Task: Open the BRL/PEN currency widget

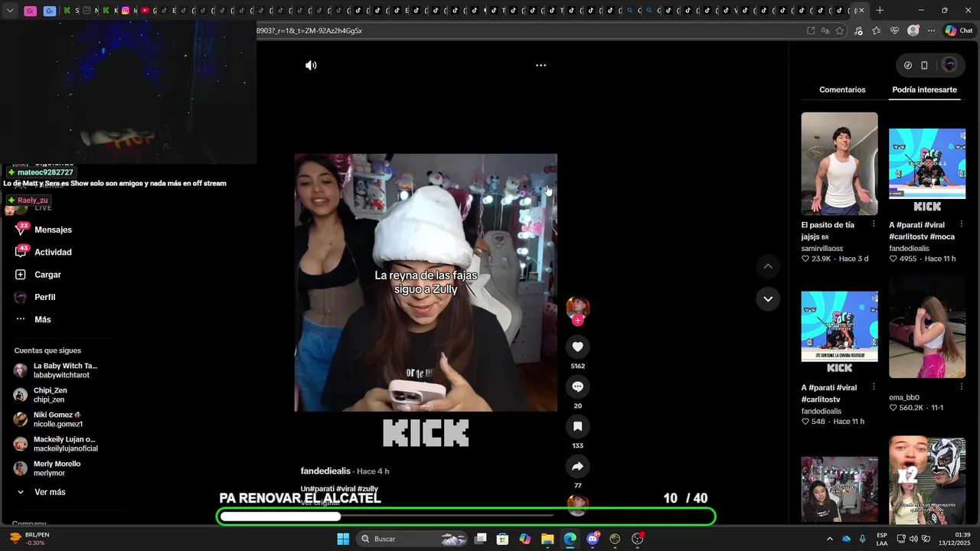Action: (x=31, y=539)
